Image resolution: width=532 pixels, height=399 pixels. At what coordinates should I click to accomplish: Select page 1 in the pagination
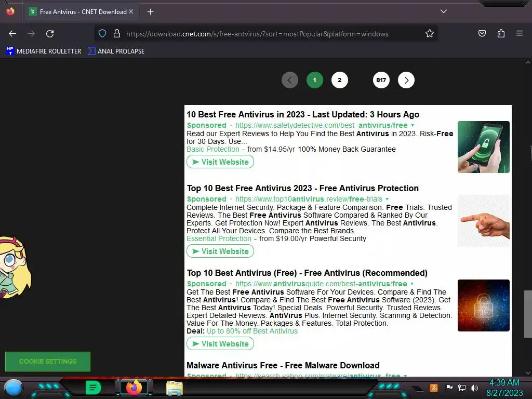pyautogui.click(x=314, y=81)
